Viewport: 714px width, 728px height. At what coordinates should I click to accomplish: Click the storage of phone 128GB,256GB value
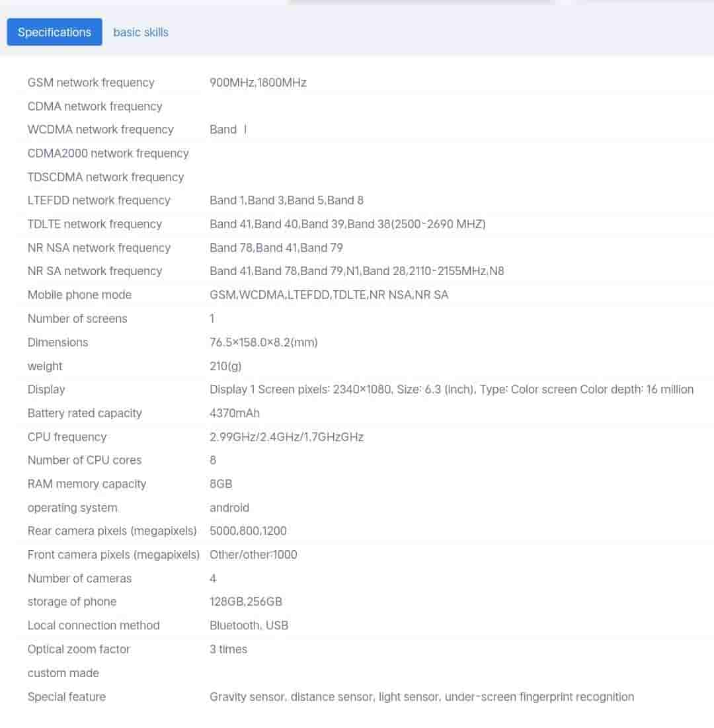[x=245, y=602]
